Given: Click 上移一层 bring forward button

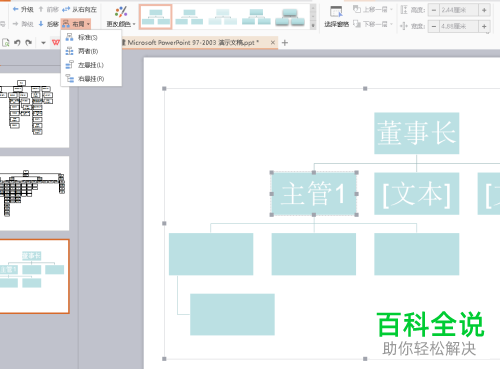Looking at the screenshot, I should click(370, 9).
